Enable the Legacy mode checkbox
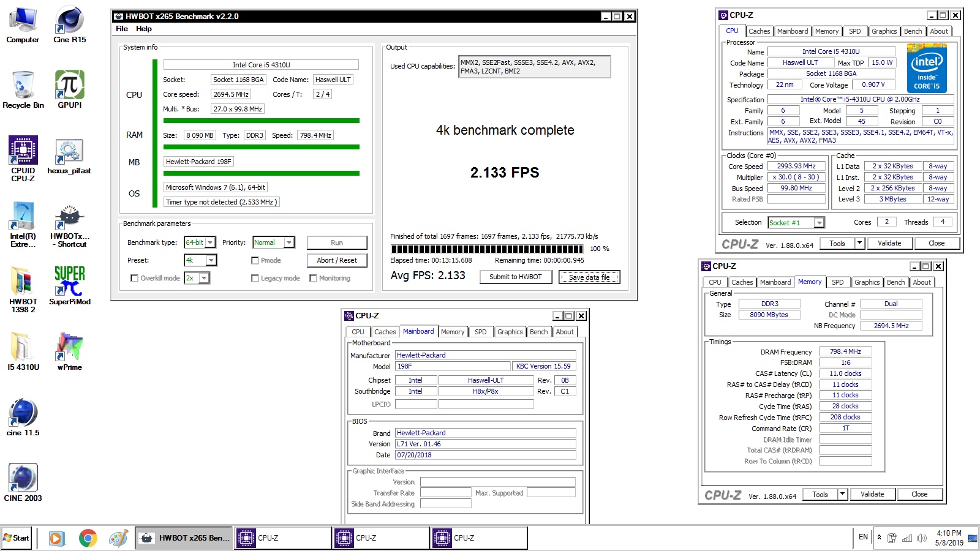This screenshot has height=551, width=980. (255, 278)
